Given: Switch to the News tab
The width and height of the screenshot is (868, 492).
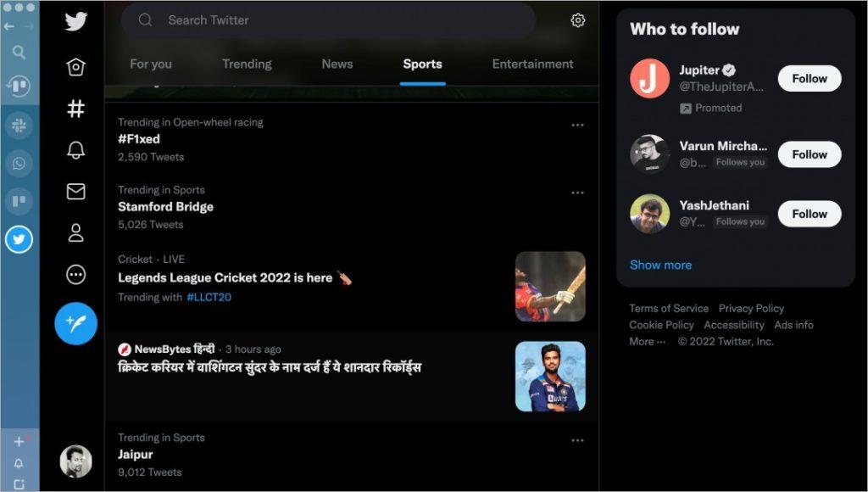Looking at the screenshot, I should point(337,64).
